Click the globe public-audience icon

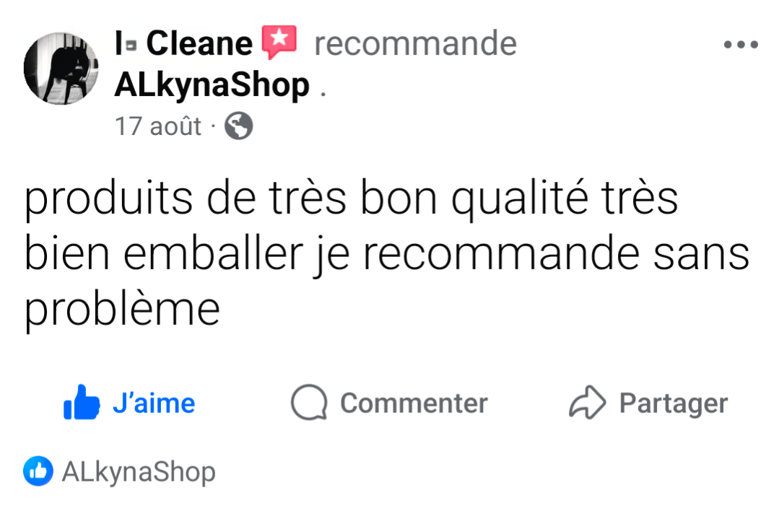238,126
